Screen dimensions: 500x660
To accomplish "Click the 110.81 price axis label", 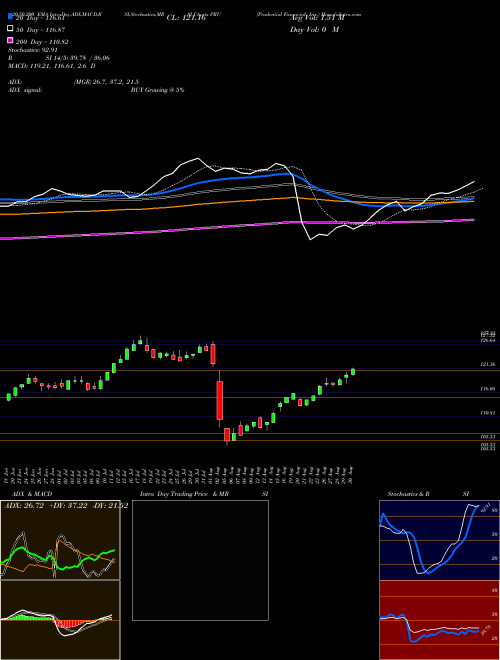I will tap(487, 413).
